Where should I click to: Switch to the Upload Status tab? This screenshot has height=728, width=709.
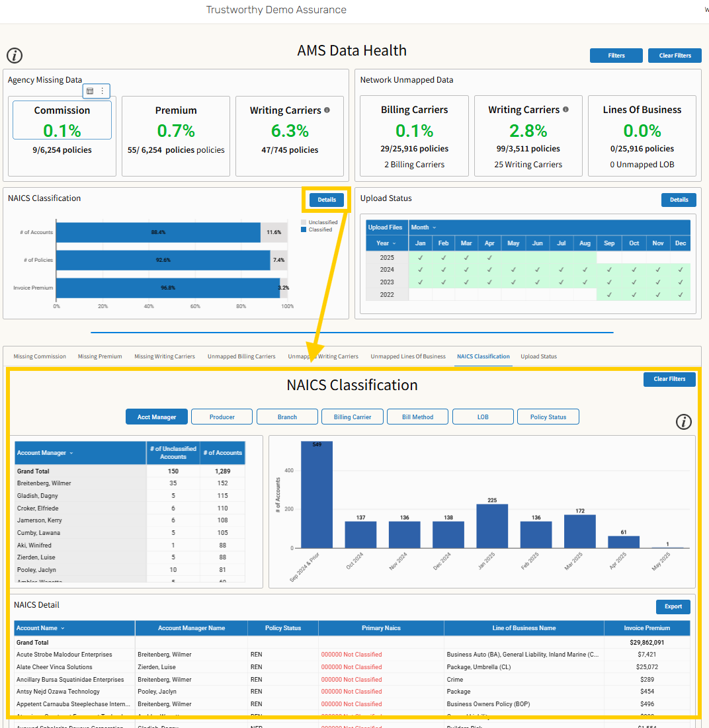538,356
